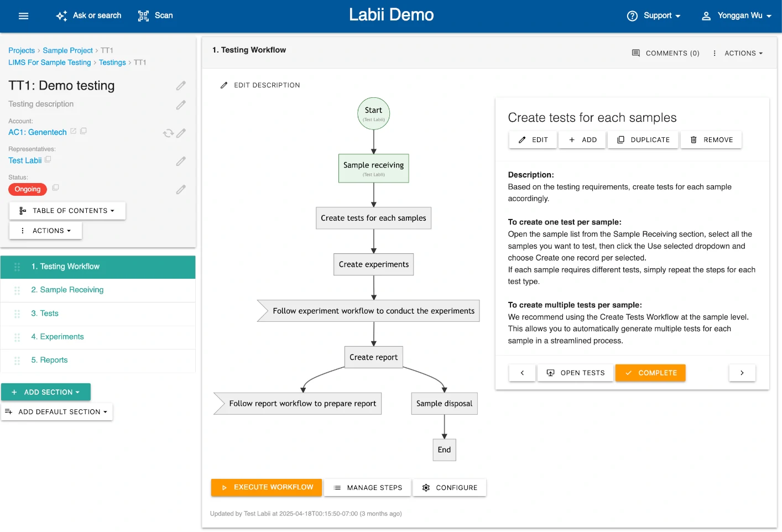Viewport: 782px width, 532px height.
Task: Open AC1: Genentech in a new window icon
Action: [x=74, y=132]
